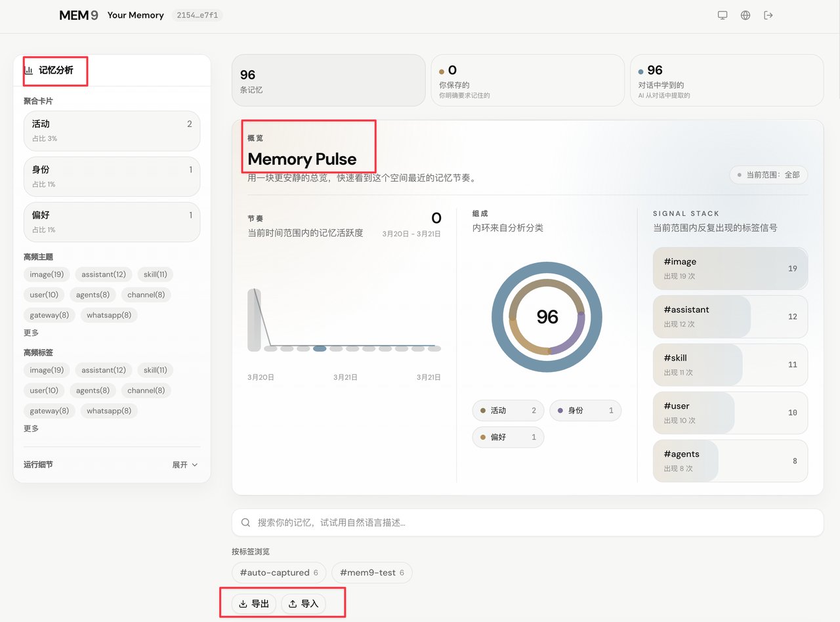Select whatsapp(8) under 高频主题
840x622 pixels.
[109, 315]
